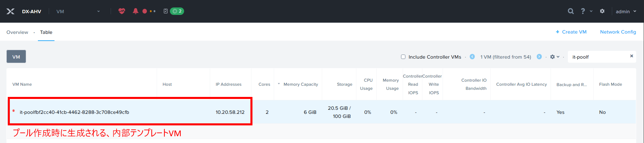Click the VM entity button
Viewport: 644px width, 143px height.
point(16,57)
